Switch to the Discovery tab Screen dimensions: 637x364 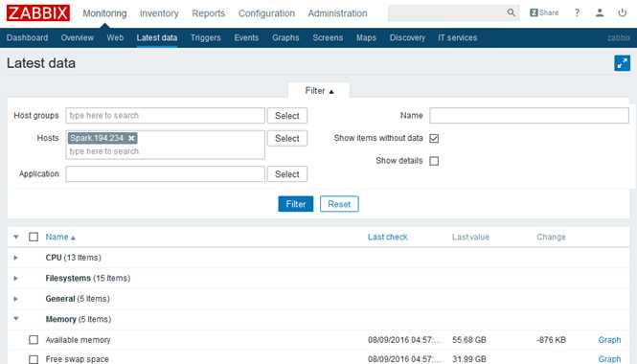pos(407,37)
